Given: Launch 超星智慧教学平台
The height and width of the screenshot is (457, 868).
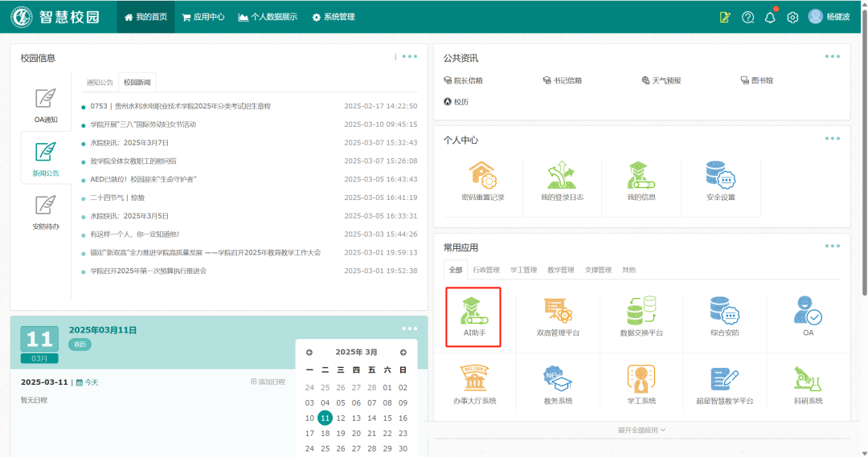Looking at the screenshot, I should click(725, 385).
